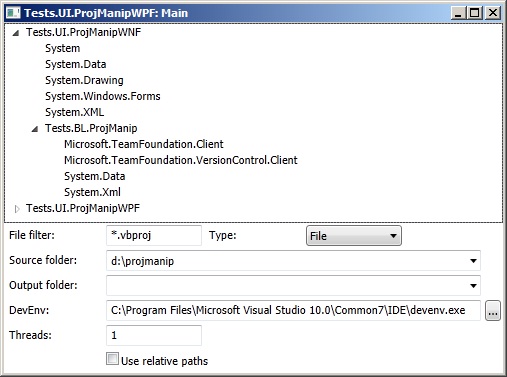Open the Output folder dropdown arrow
Viewport: 507px width, 377px height.
pos(473,286)
